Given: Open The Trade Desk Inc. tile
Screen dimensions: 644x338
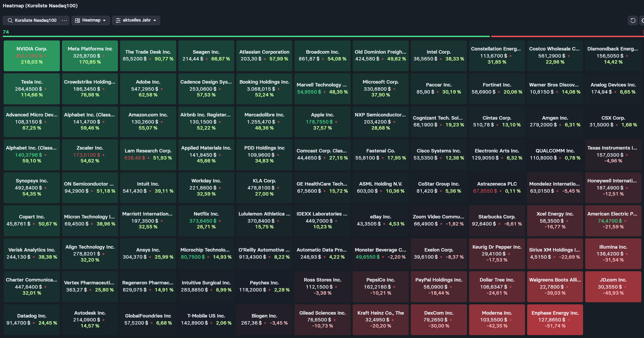Looking at the screenshot, I should (x=148, y=56).
